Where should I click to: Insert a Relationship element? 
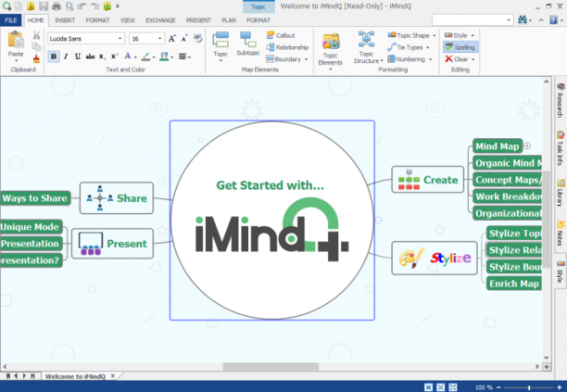(x=287, y=47)
